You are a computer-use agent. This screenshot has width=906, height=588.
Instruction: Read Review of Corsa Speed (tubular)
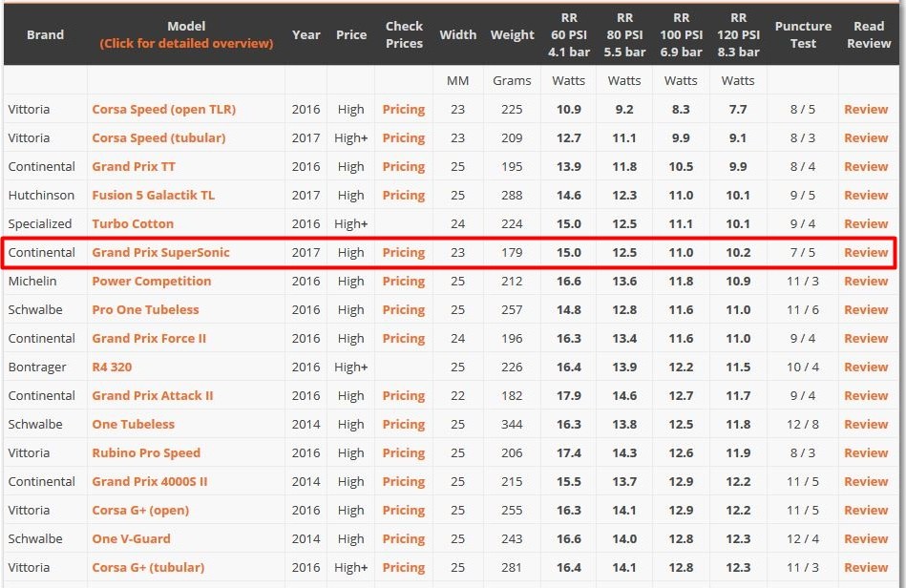tap(866, 138)
